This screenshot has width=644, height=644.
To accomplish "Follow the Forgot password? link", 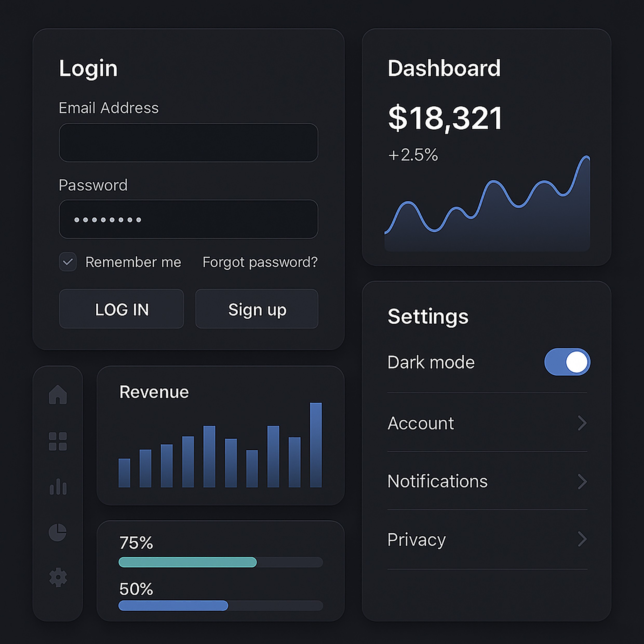I will point(260,262).
